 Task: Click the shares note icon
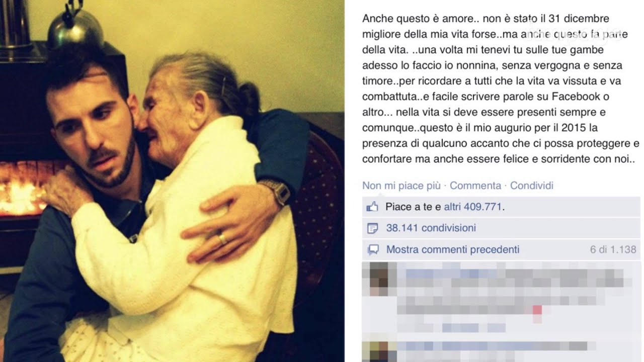pos(373,228)
